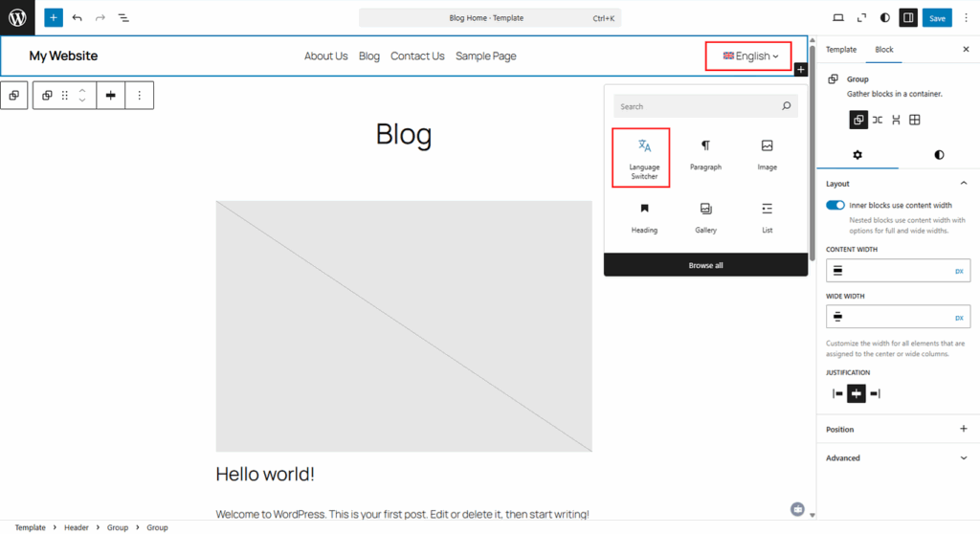The width and height of the screenshot is (980, 534).
Task: Open the block Styles tab icon
Action: click(x=938, y=154)
